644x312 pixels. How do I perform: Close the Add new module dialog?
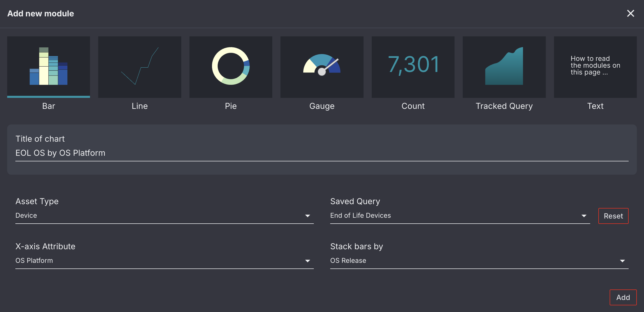[630, 14]
